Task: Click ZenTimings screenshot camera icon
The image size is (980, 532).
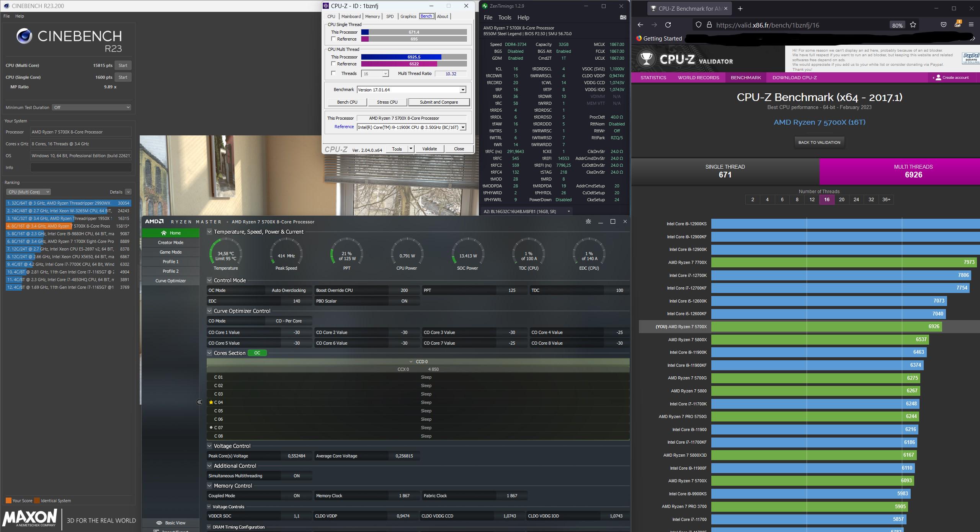Action: point(623,17)
